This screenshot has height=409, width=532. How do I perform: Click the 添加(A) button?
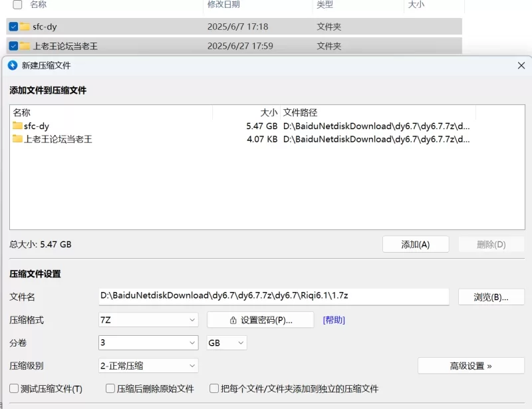click(x=416, y=244)
